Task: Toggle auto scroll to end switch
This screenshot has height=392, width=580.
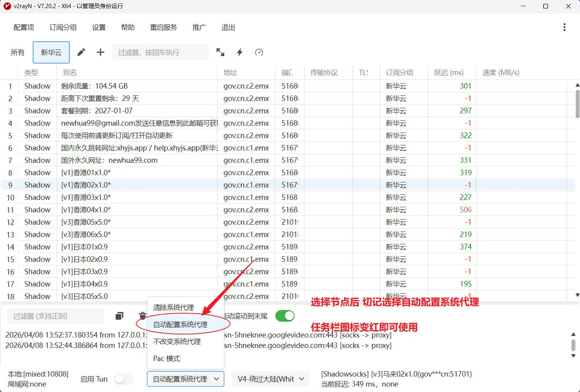Action: click(x=285, y=316)
